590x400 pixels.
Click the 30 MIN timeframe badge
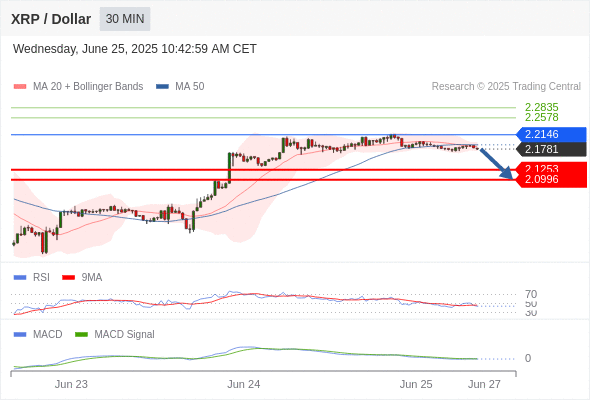(x=125, y=19)
